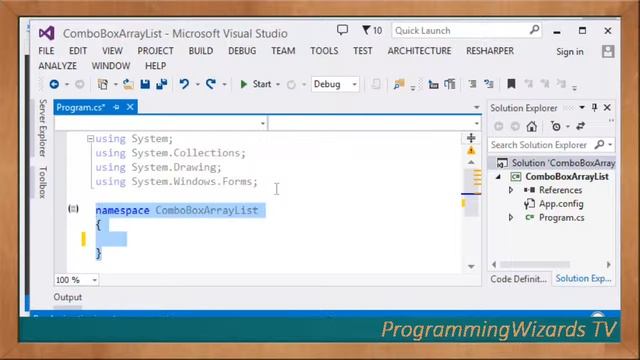640x360 pixels.
Task: Expand the Program.cs tree node
Action: 511,218
